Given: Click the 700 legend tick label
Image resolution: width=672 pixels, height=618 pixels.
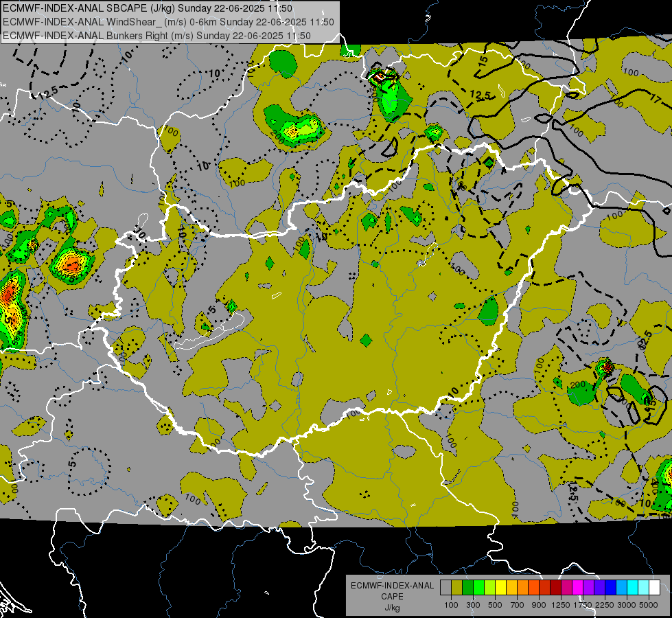Looking at the screenshot, I should point(518,605).
